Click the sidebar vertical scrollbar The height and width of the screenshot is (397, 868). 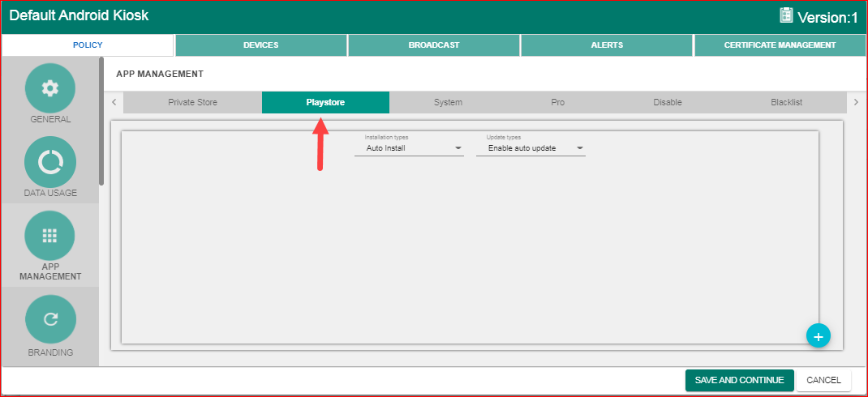(x=101, y=121)
